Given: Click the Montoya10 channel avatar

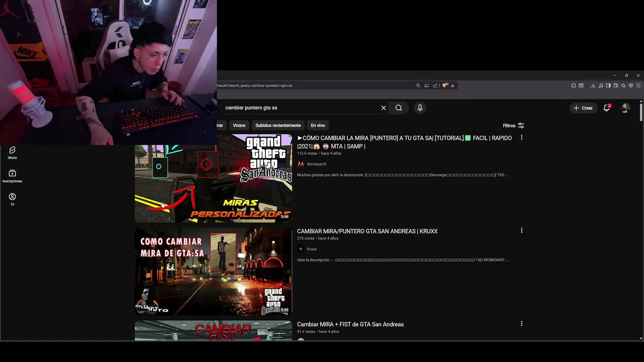Looking at the screenshot, I should pos(301,164).
